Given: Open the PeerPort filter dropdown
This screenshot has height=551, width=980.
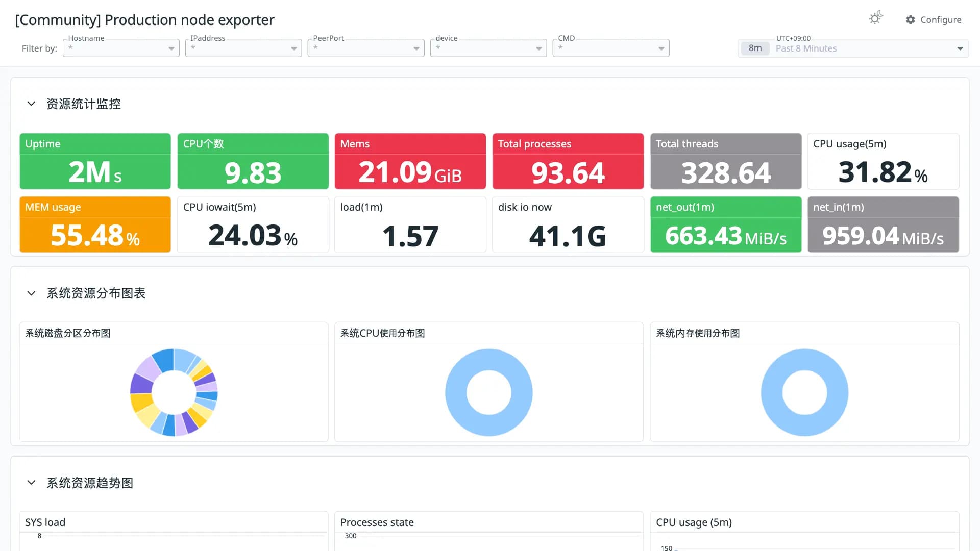Looking at the screenshot, I should click(x=366, y=48).
